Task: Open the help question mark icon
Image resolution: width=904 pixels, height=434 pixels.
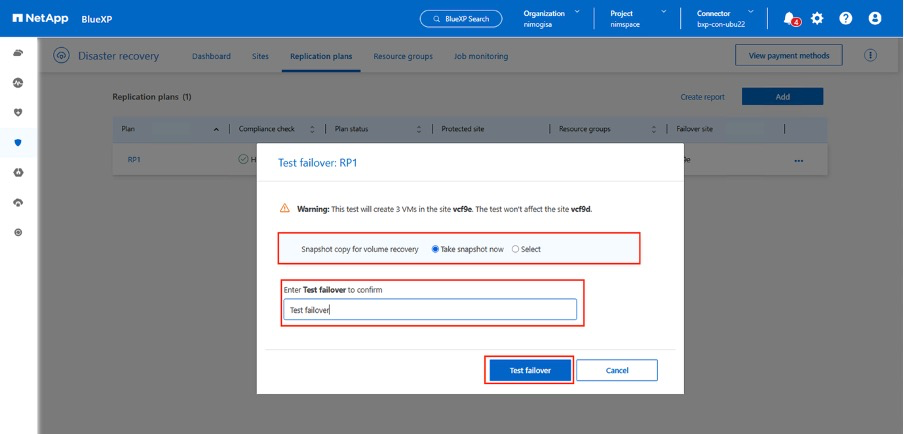Action: pos(846,18)
